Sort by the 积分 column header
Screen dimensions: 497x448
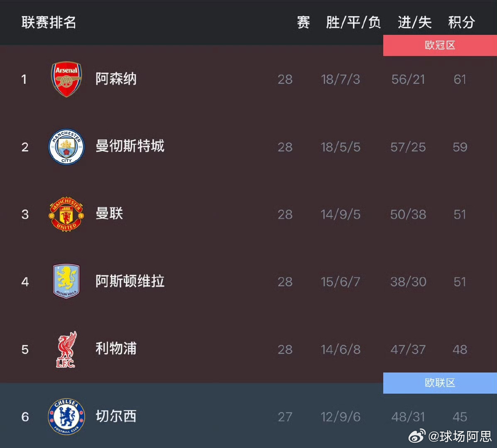(x=462, y=22)
